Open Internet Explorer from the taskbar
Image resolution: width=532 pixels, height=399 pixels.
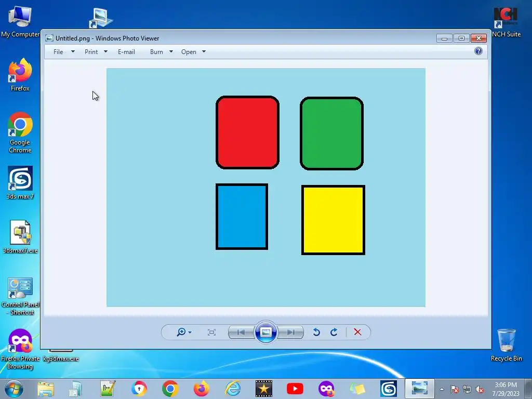[x=233, y=389]
